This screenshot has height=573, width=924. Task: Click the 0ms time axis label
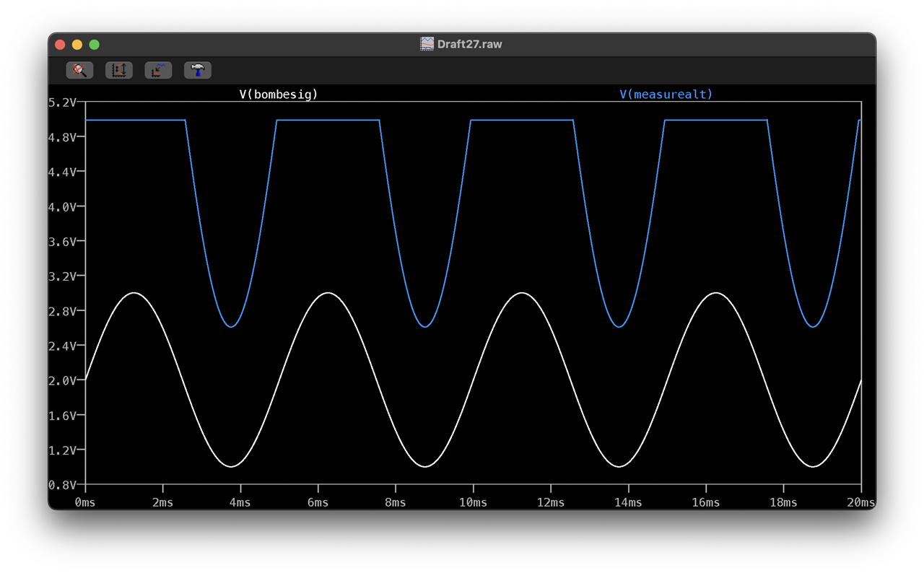85,502
